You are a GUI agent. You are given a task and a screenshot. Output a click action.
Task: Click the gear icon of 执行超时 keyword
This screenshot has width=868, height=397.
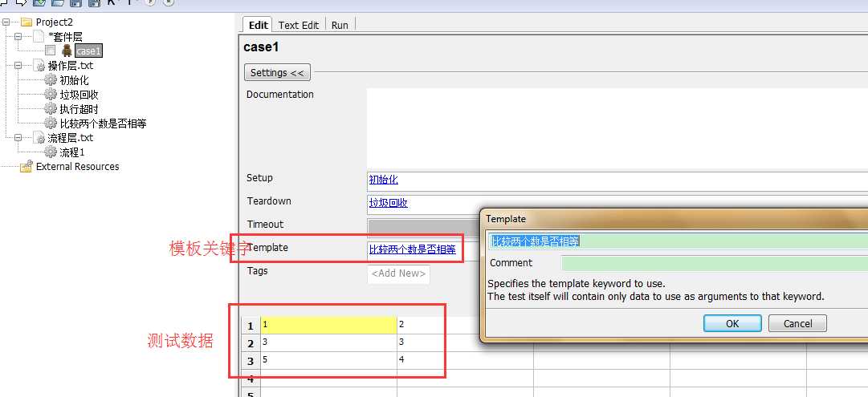(51, 109)
